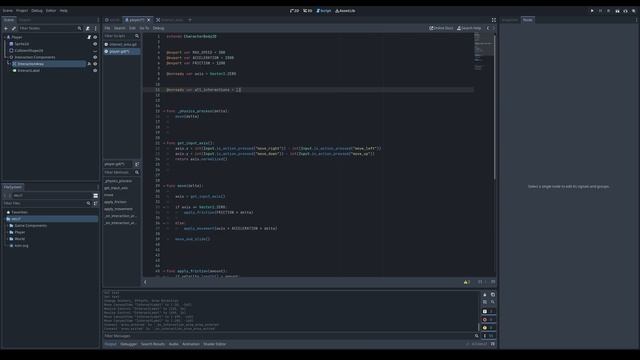Collapse the res:// root folder
This screenshot has height=360, width=640.
[x=4, y=219]
